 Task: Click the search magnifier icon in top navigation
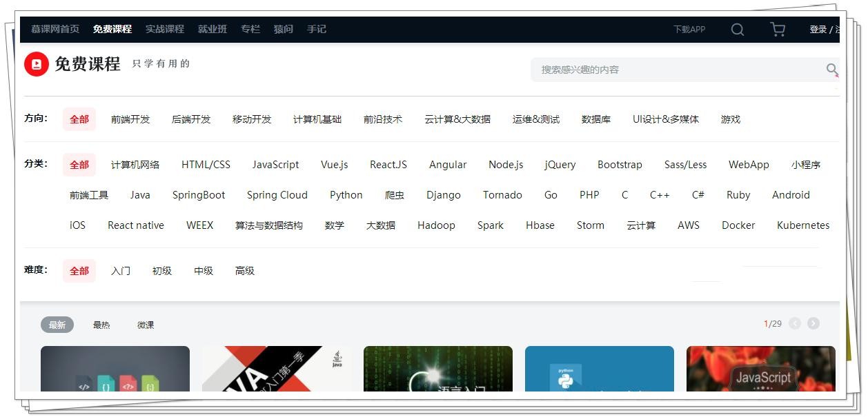point(737,30)
